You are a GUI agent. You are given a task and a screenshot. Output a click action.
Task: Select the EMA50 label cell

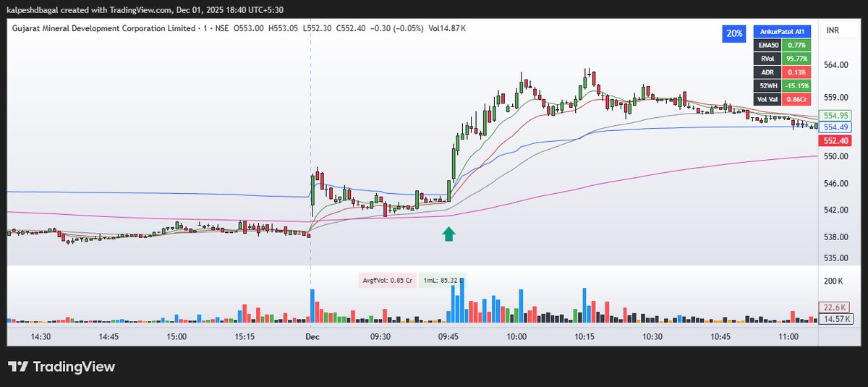pos(767,46)
